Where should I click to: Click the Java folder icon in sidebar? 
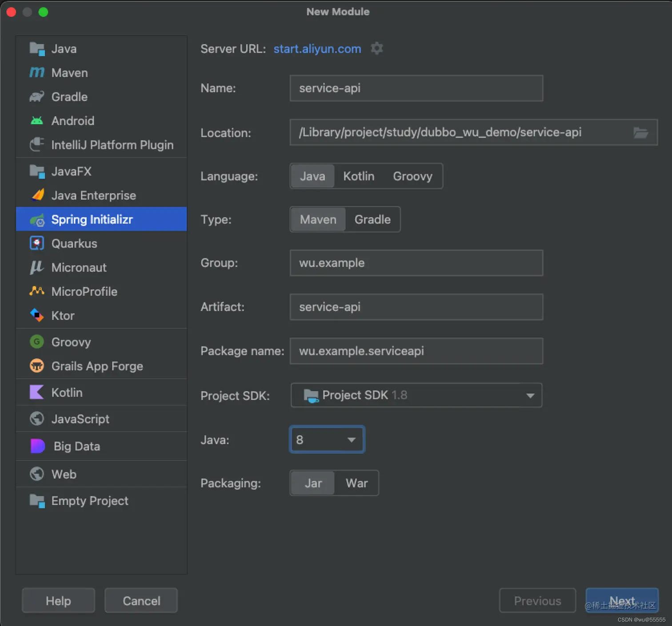click(37, 49)
